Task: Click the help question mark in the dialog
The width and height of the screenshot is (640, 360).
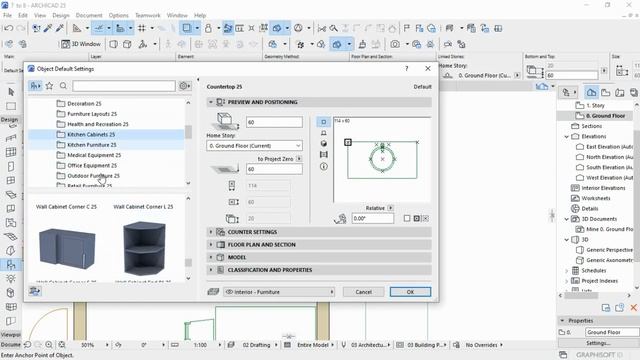Action: (x=407, y=69)
